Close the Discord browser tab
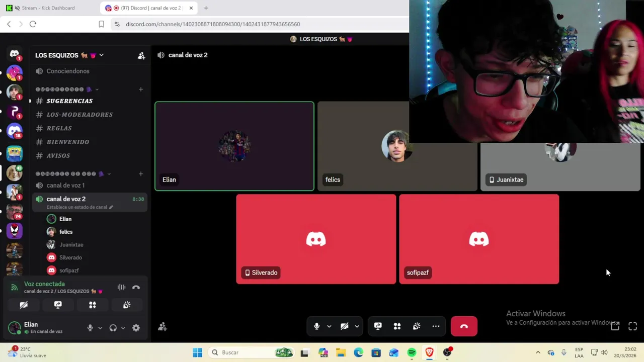This screenshot has width=644, height=362. (x=191, y=8)
